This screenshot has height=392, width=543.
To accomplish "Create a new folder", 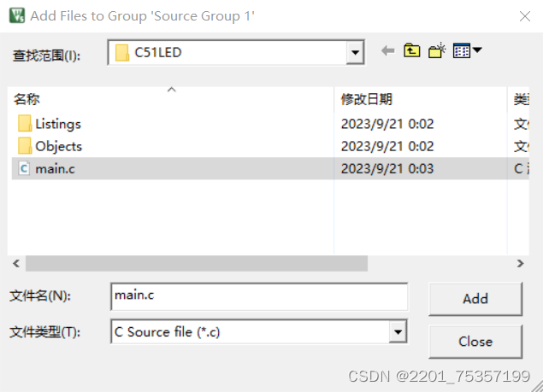I will [437, 51].
